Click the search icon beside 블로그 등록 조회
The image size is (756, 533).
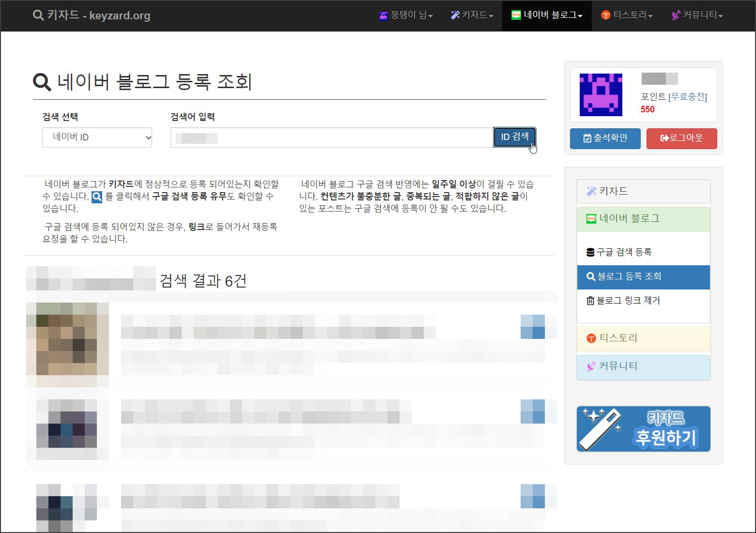click(x=591, y=276)
